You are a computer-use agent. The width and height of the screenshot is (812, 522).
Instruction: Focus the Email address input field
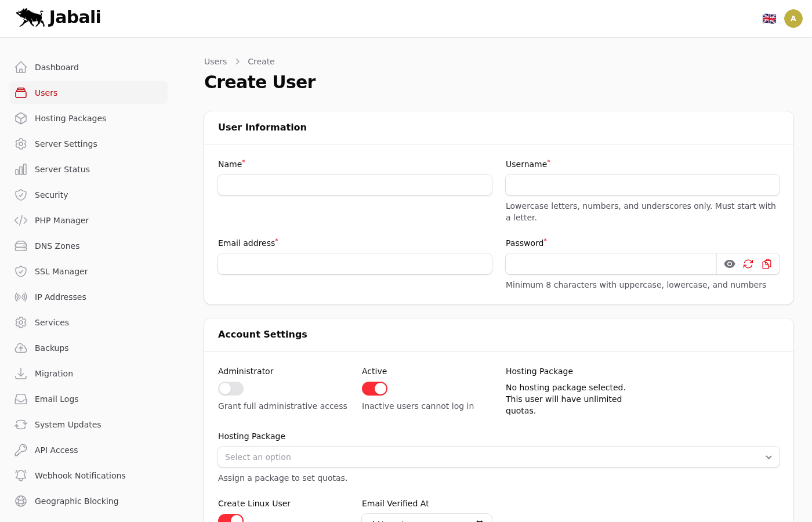355,264
